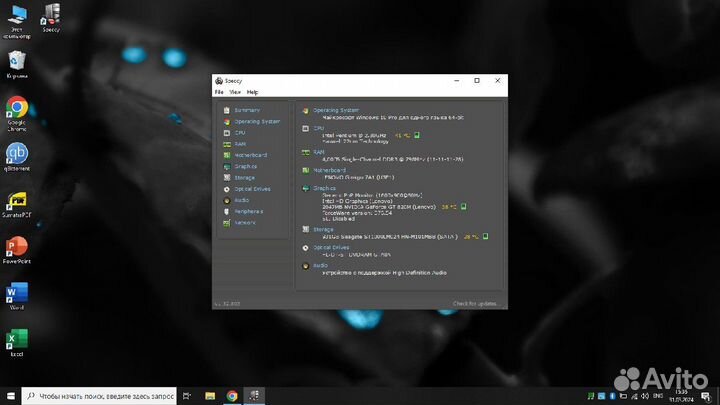Screen dimensions: 720x405
Task: Click the sidebar Optical Drives disc icon
Action: [226, 189]
